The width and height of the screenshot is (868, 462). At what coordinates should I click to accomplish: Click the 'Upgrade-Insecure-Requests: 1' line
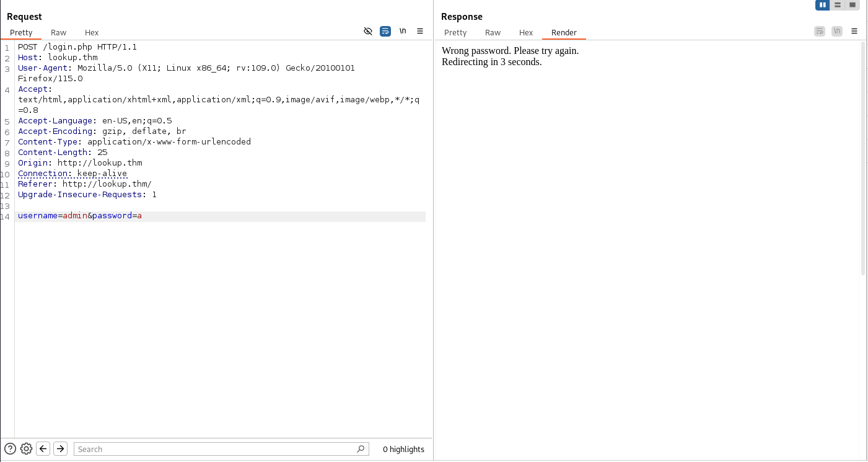(87, 195)
